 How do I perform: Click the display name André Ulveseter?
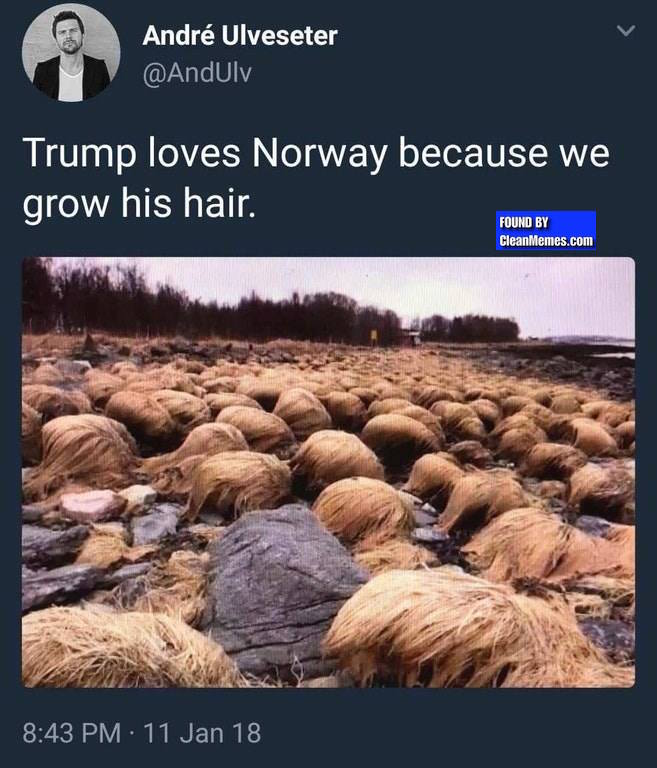point(240,35)
